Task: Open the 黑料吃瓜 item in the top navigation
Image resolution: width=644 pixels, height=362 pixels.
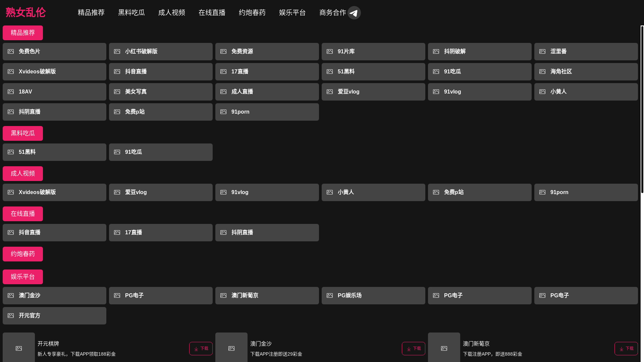Action: (x=131, y=12)
